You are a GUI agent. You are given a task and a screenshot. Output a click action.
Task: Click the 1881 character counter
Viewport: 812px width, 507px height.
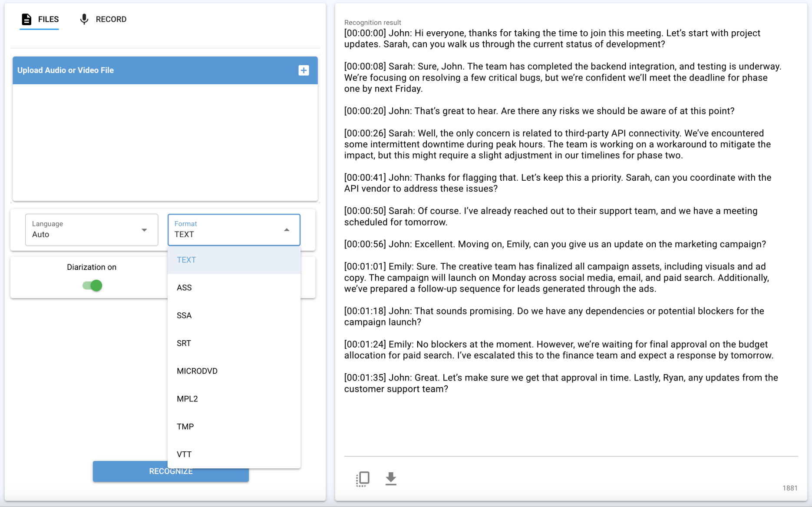tap(790, 488)
